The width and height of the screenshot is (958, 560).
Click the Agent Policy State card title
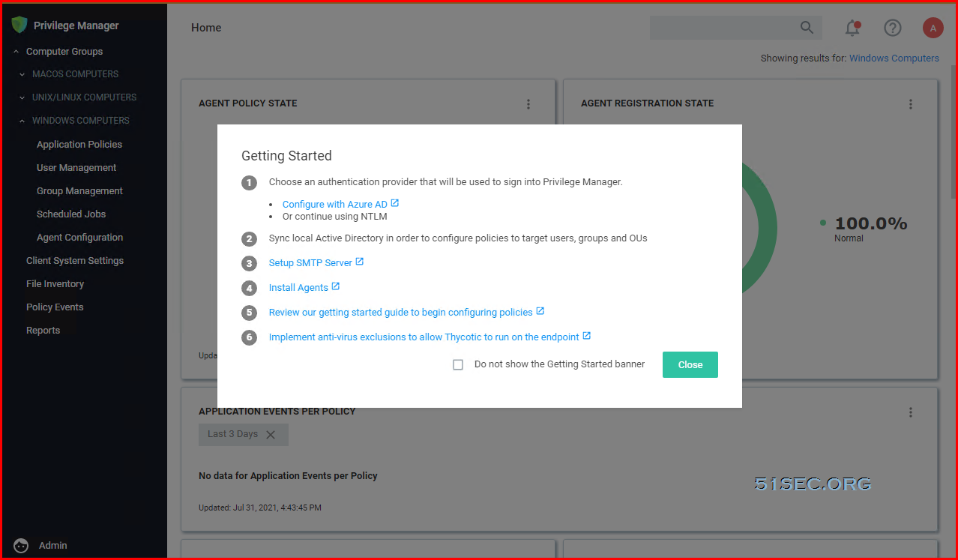(x=248, y=103)
